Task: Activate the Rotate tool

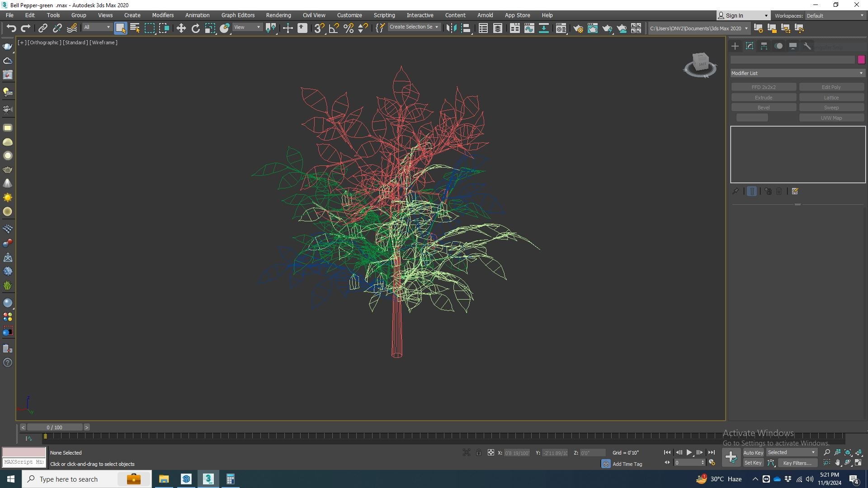Action: click(195, 28)
